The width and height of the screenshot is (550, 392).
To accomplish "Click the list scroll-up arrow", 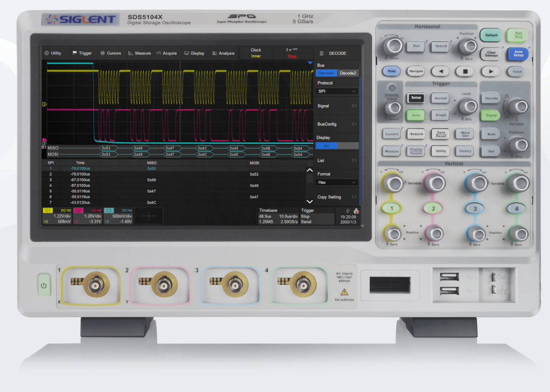I will [x=310, y=170].
